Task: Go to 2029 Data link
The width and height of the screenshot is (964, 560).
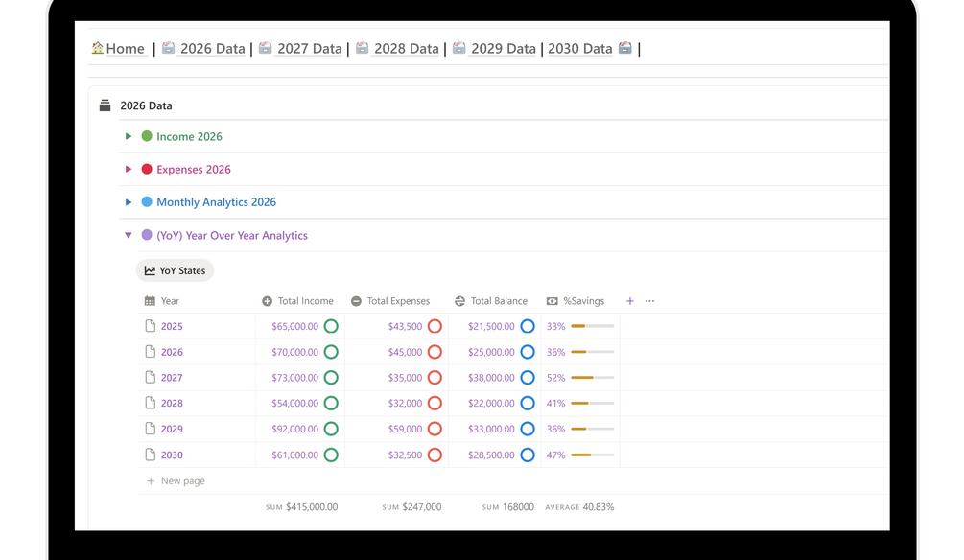Action: 504,49
